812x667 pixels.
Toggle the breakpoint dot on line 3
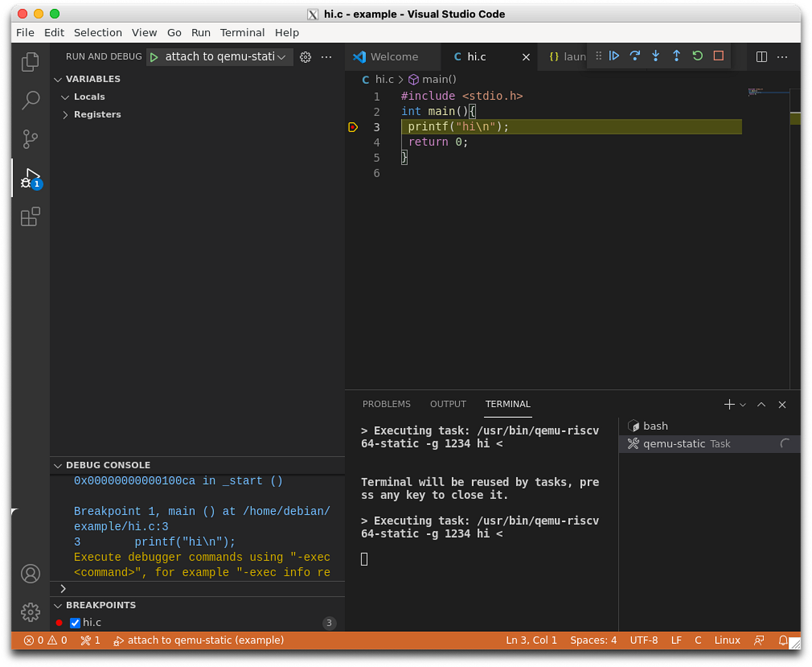point(353,127)
